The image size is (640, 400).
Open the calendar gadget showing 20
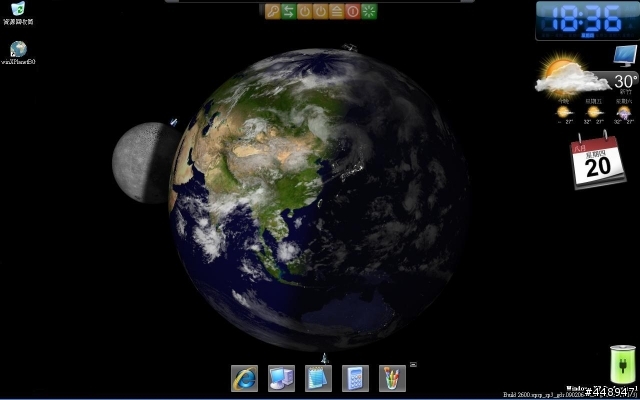pos(598,161)
